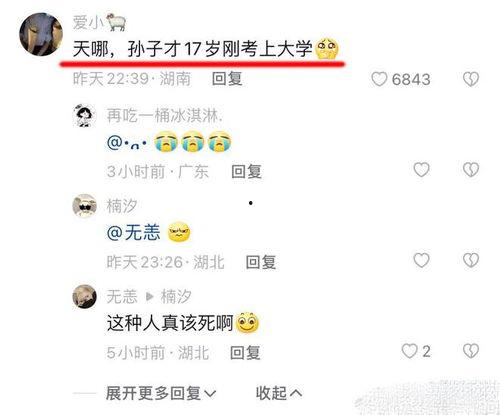Like the comment with 6843 likes
The image size is (500, 415).
[x=379, y=79]
